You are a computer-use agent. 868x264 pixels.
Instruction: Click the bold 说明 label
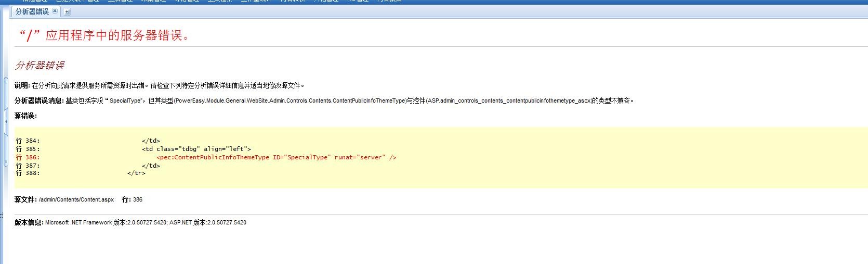[x=22, y=86]
